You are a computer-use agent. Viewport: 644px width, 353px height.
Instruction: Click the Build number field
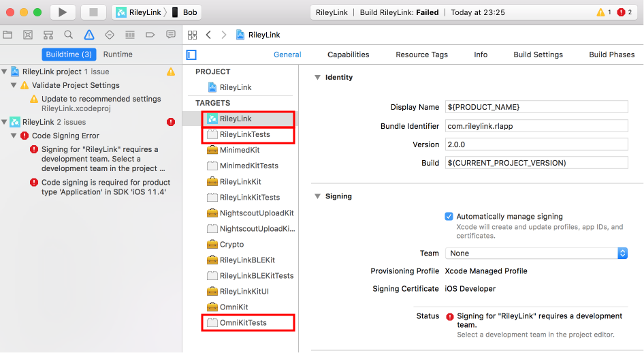536,163
